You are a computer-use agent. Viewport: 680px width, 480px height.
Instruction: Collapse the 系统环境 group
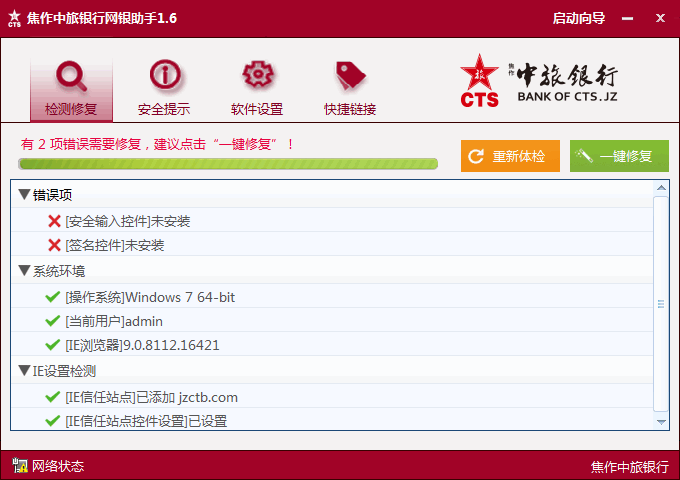(24, 271)
